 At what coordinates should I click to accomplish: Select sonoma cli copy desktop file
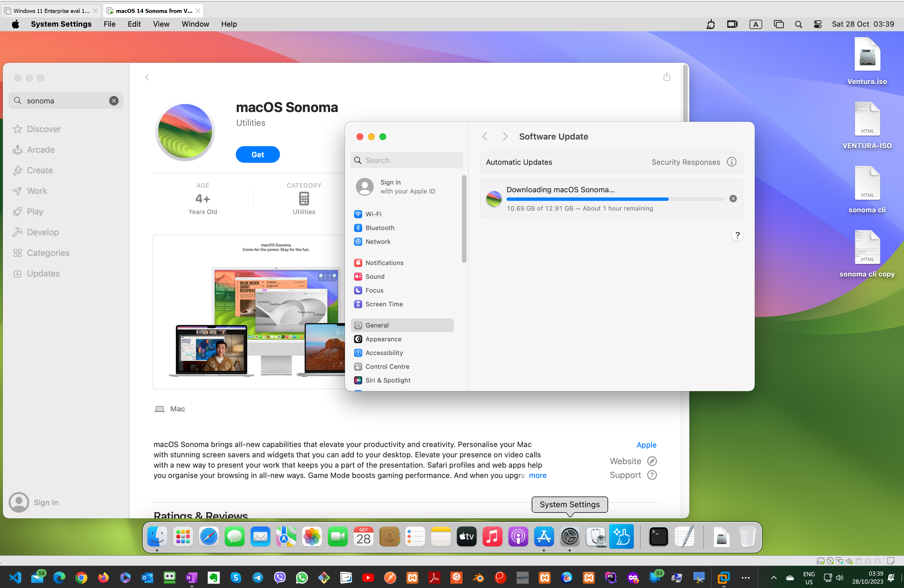(867, 254)
